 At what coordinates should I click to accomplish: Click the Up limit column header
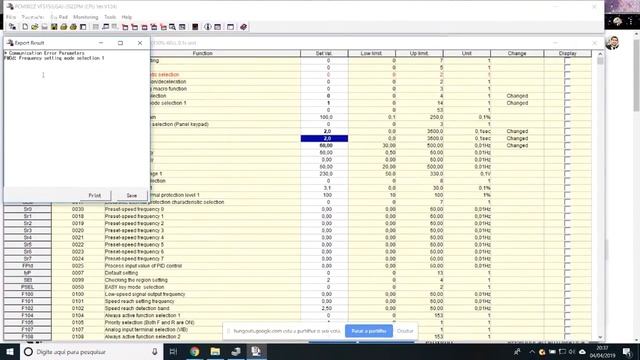coord(419,53)
